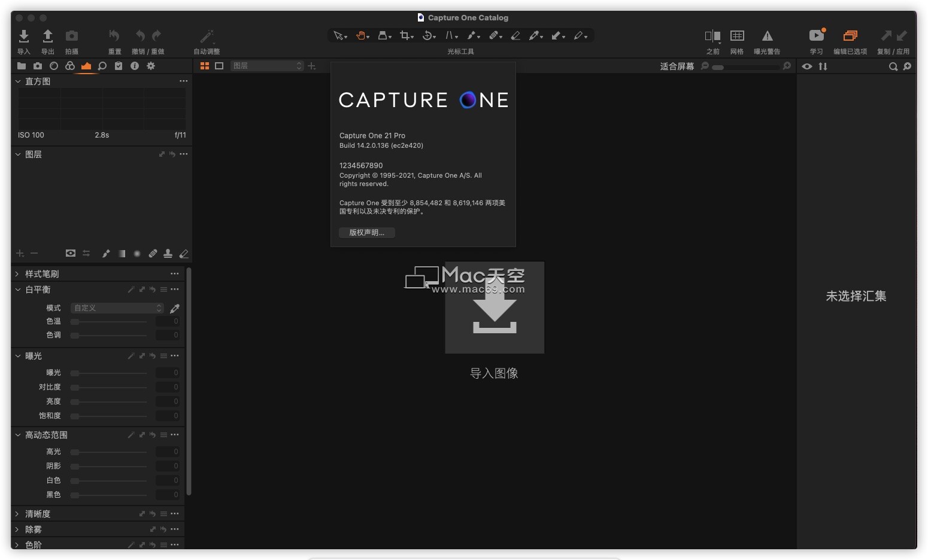This screenshot has height=560, width=928.
Task: Open the metadata info tool tab
Action: [x=135, y=66]
